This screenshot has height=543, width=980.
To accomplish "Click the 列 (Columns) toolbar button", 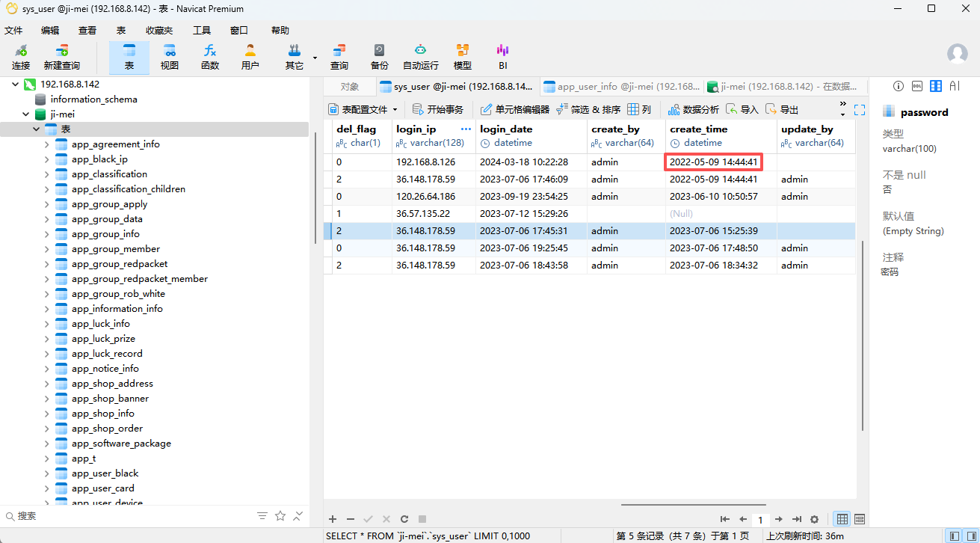I will 639,109.
